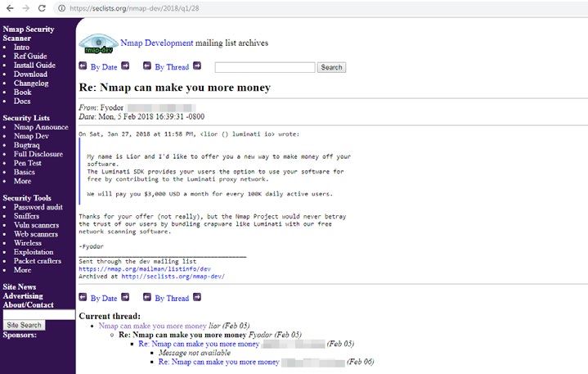Open Exploitation tools

pyautogui.click(x=34, y=252)
